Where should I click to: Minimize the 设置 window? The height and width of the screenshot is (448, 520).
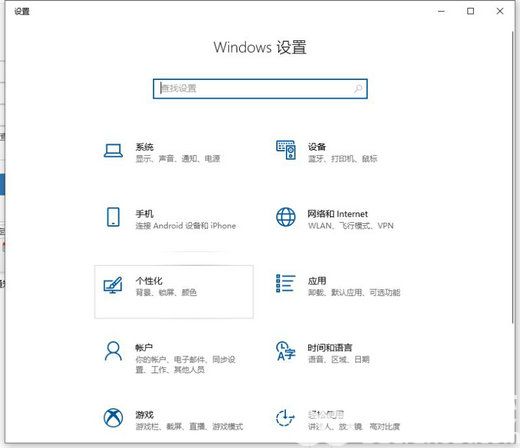pos(441,11)
